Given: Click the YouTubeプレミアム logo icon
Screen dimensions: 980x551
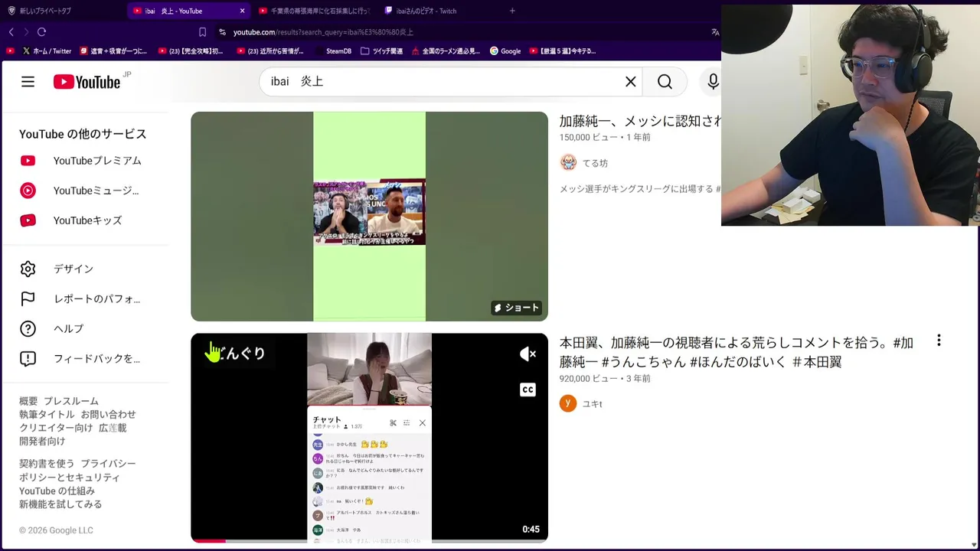Looking at the screenshot, I should tap(28, 161).
